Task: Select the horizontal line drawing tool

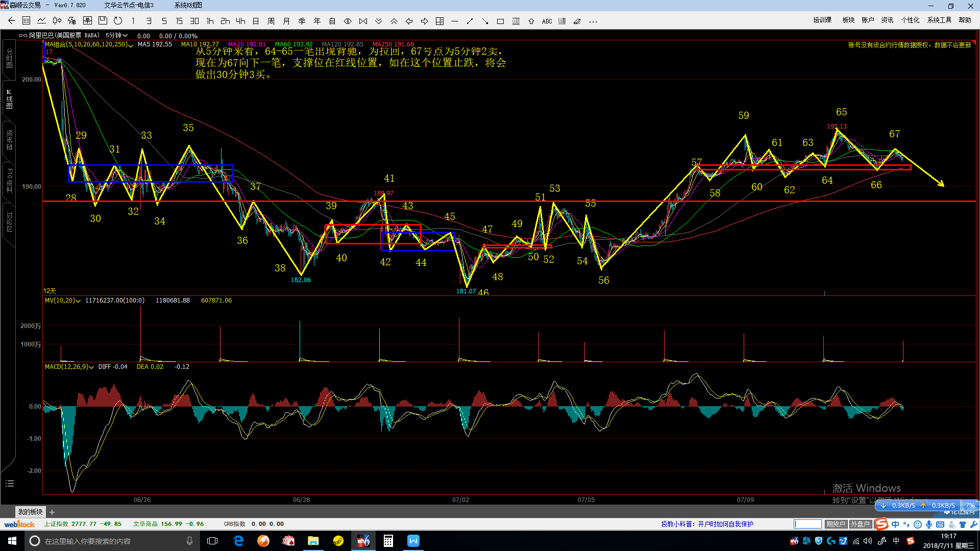Action: pos(455,21)
